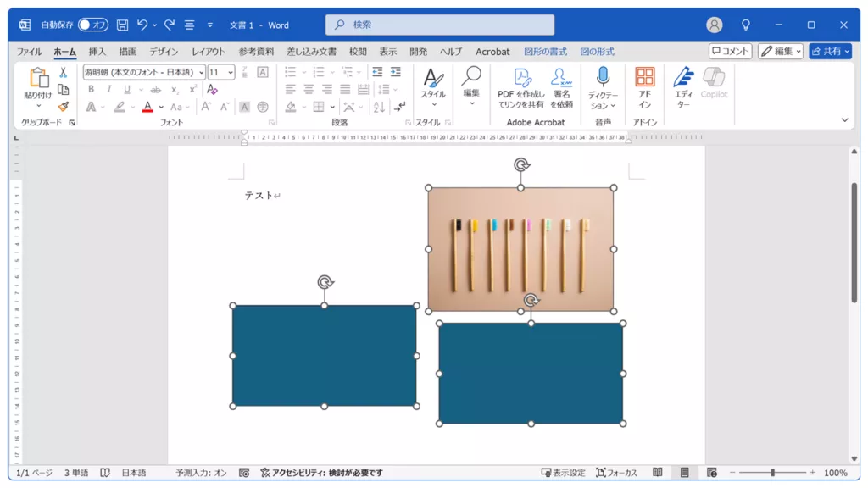Click the Cut scissors icon

pos(63,73)
